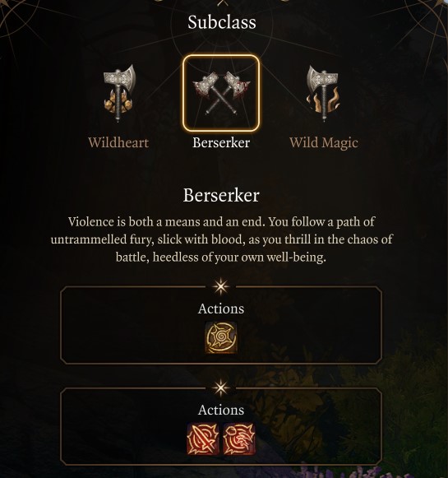Select the Wild Magic text label
448x478 pixels.
323,142
